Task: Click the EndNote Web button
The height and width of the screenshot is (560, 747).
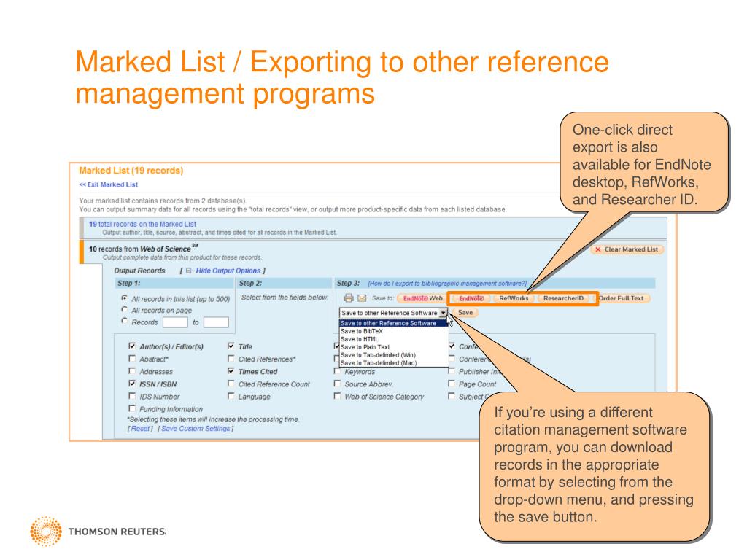Action: click(x=422, y=298)
